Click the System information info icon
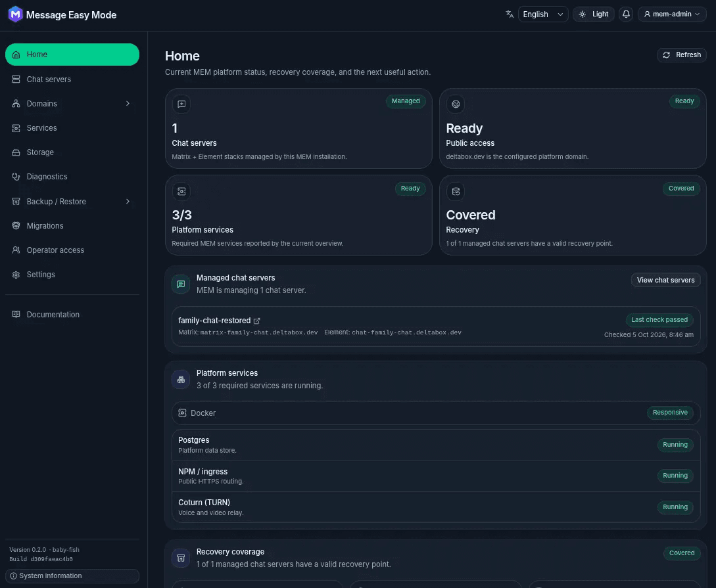Viewport: 716px width, 588px height. pyautogui.click(x=14, y=576)
